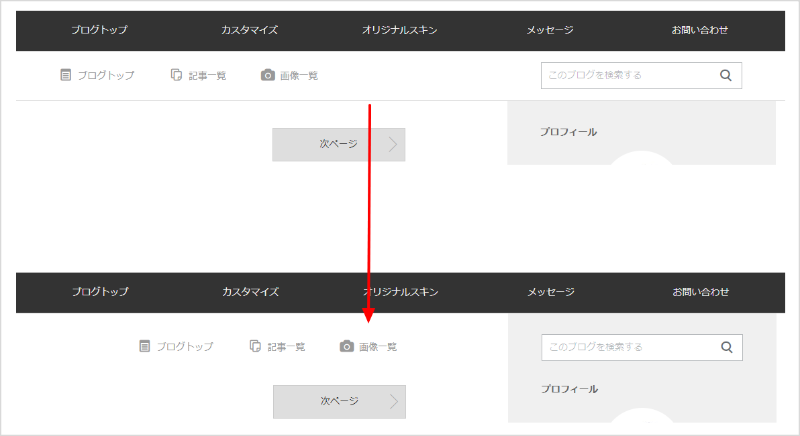Go to ブログトップ in the lower dark navigation bar

point(100,292)
